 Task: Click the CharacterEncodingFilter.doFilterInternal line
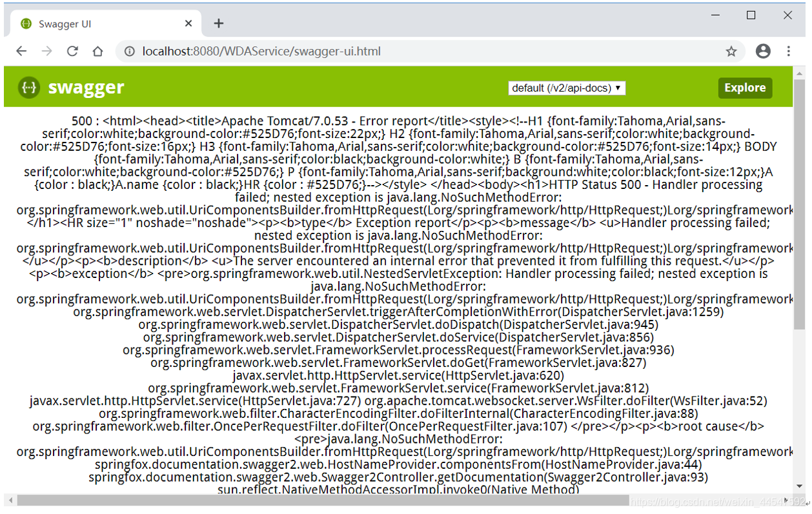click(x=398, y=413)
